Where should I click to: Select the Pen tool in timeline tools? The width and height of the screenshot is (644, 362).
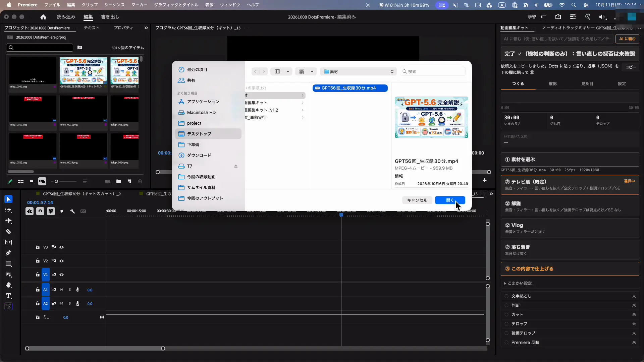coord(8,253)
